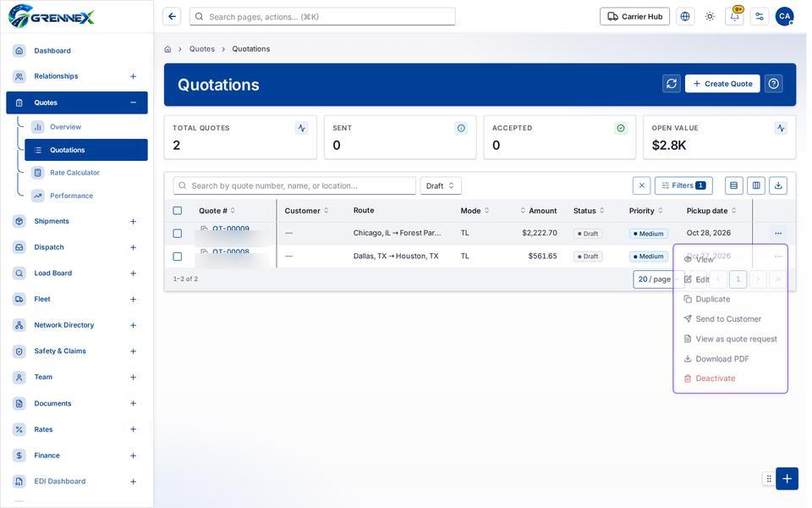Click the global search pages field
The image size is (812, 508).
click(x=322, y=17)
